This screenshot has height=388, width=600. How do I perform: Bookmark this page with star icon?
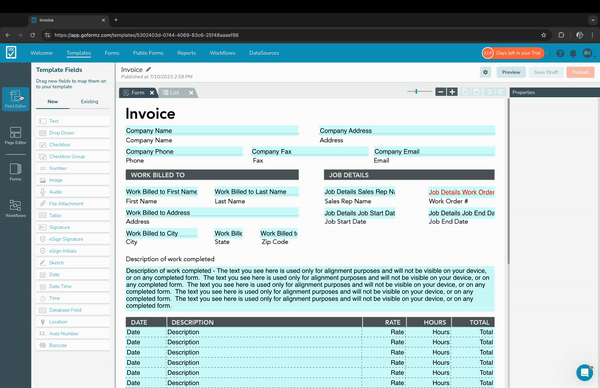tap(543, 35)
